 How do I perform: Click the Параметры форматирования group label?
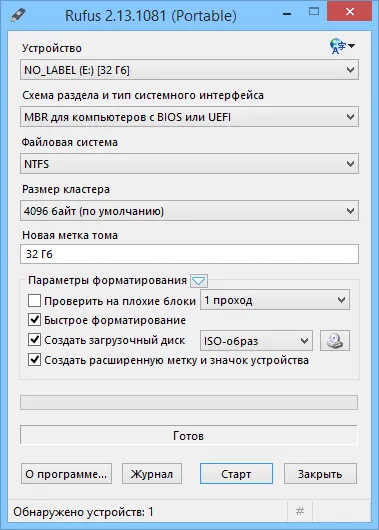click(108, 281)
